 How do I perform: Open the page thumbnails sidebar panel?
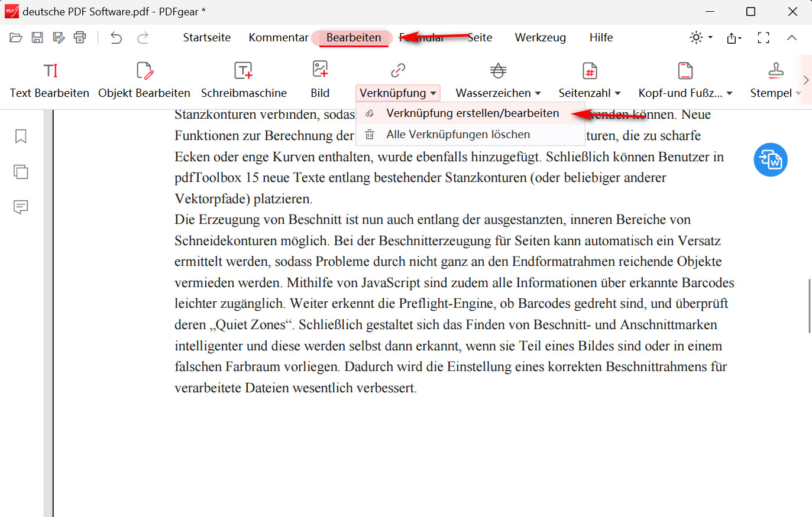(21, 172)
